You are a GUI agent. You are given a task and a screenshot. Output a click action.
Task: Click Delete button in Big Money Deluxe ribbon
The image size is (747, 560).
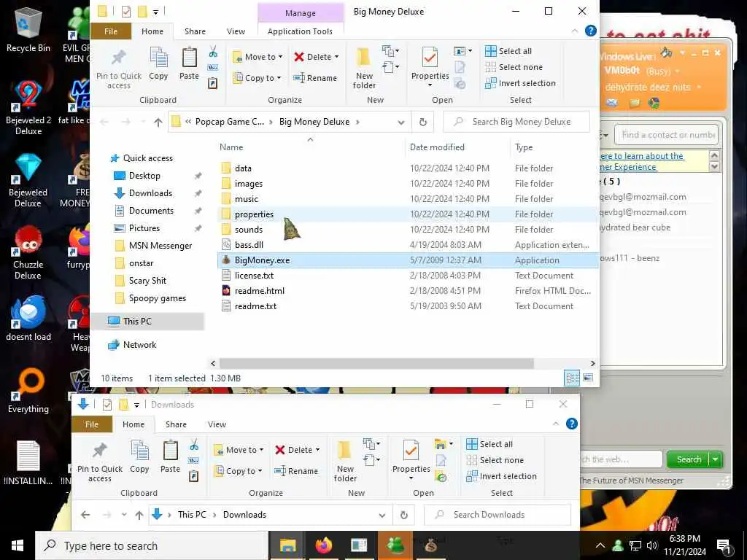point(312,57)
